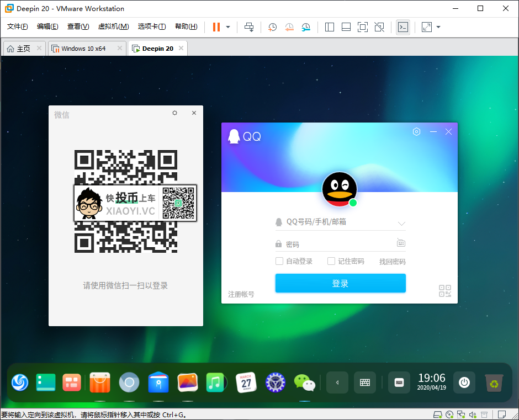The height and width of the screenshot is (420, 519).
Task: Open QQ login settings hexagon icon
Action: point(416,132)
